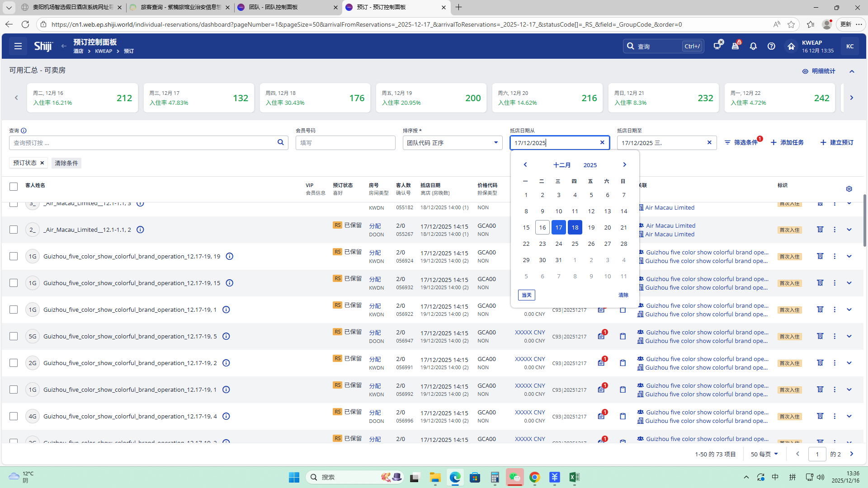This screenshot has width=868, height=488.
Task: Click the 当天 today button in calendar
Action: tap(526, 295)
